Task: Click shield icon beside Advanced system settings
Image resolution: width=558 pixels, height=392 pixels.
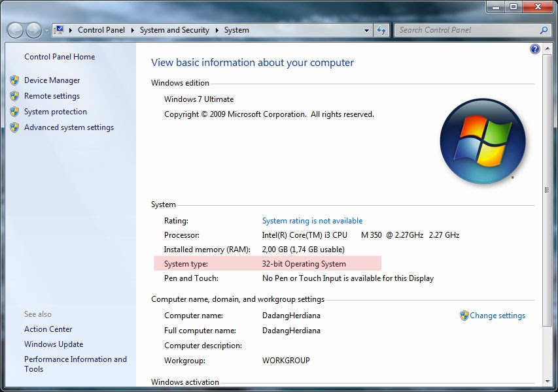Action: tap(14, 127)
